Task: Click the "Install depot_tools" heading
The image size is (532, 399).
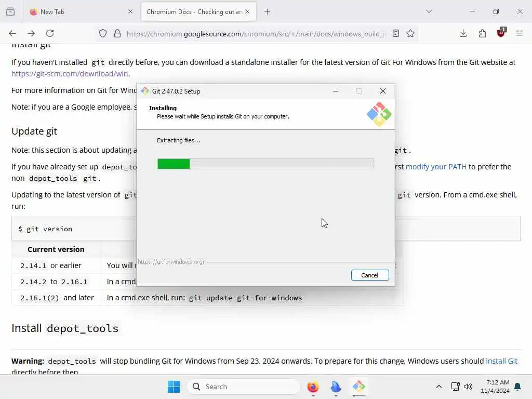Action: point(65,328)
